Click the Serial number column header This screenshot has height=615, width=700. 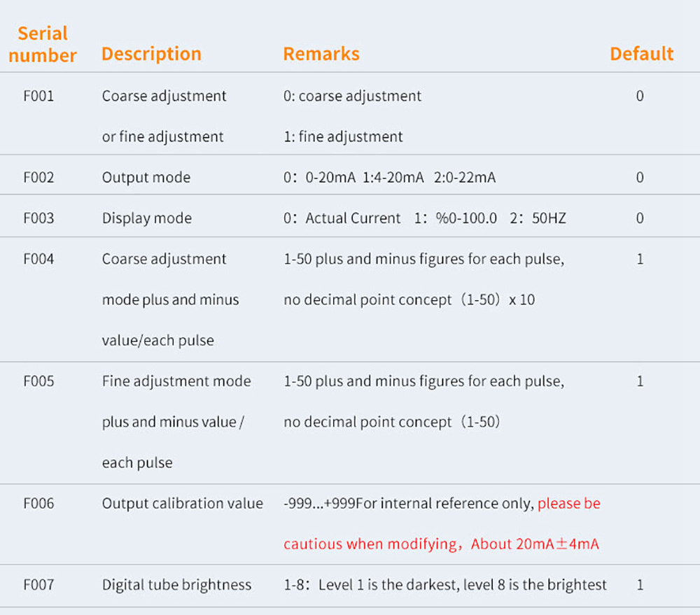[x=43, y=44]
